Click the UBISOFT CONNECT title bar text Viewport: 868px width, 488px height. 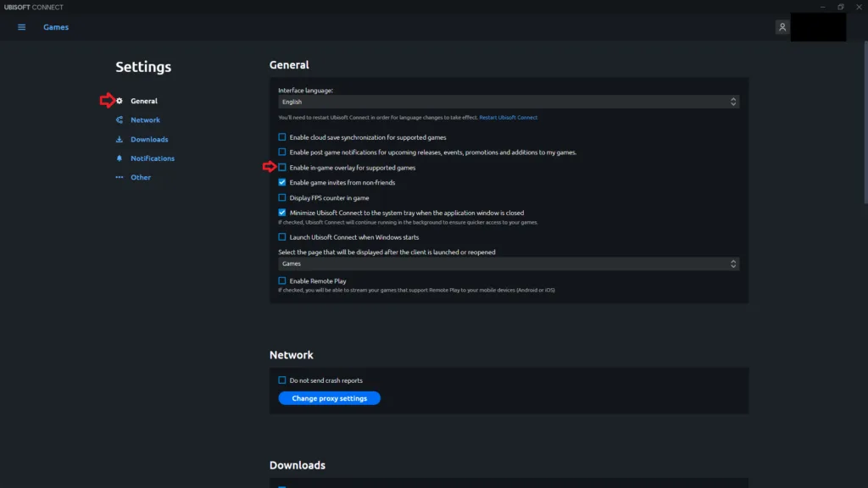point(34,7)
